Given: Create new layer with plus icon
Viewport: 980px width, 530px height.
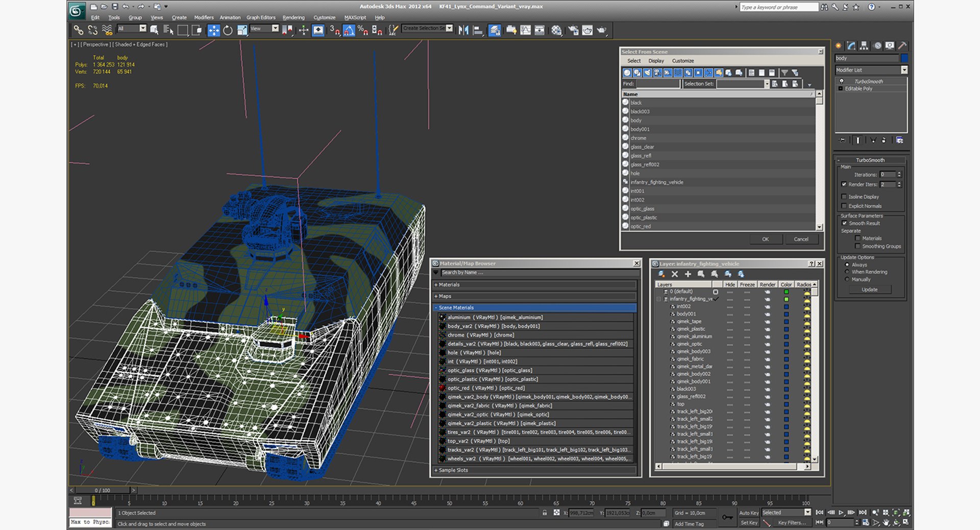Looking at the screenshot, I should [x=688, y=274].
